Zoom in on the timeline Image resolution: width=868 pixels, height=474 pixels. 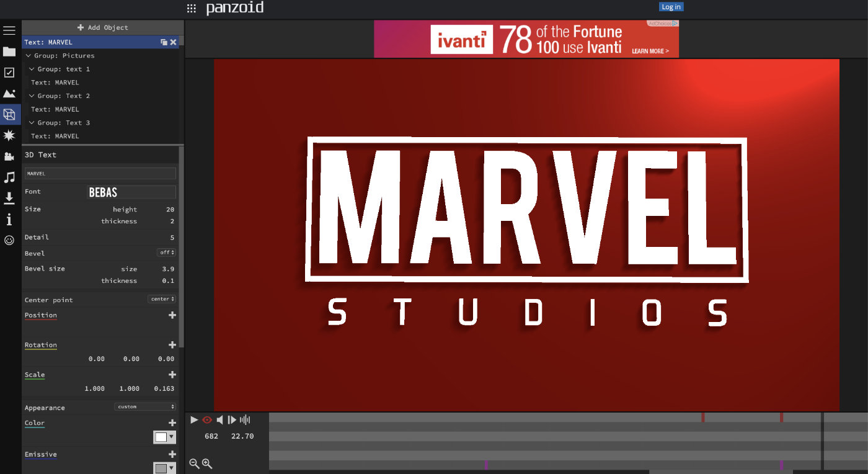207,463
